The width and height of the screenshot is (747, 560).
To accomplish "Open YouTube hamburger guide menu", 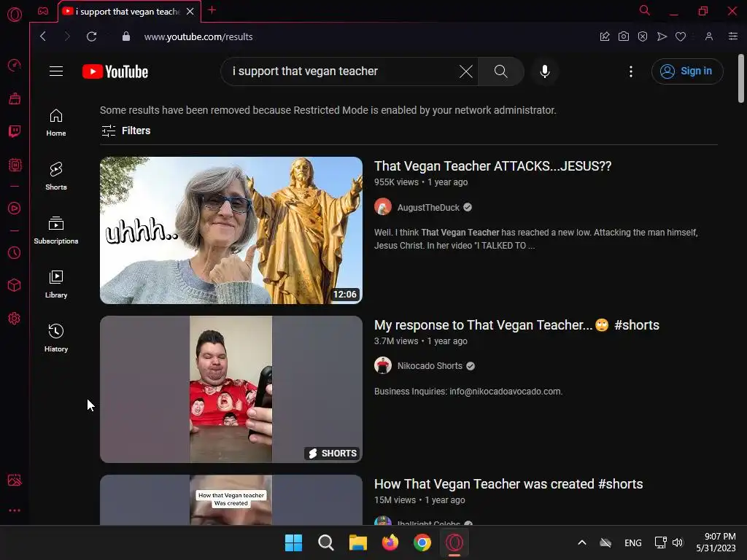I will pyautogui.click(x=56, y=71).
